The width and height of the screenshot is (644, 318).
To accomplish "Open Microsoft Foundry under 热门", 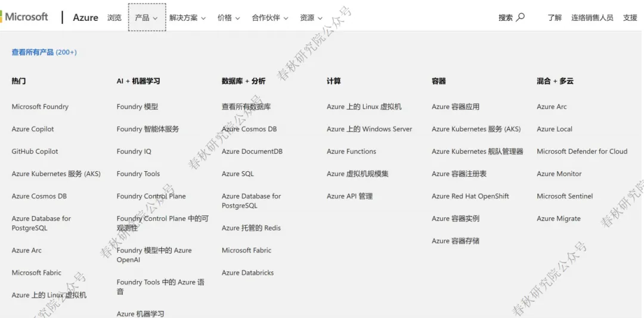I will click(x=40, y=107).
